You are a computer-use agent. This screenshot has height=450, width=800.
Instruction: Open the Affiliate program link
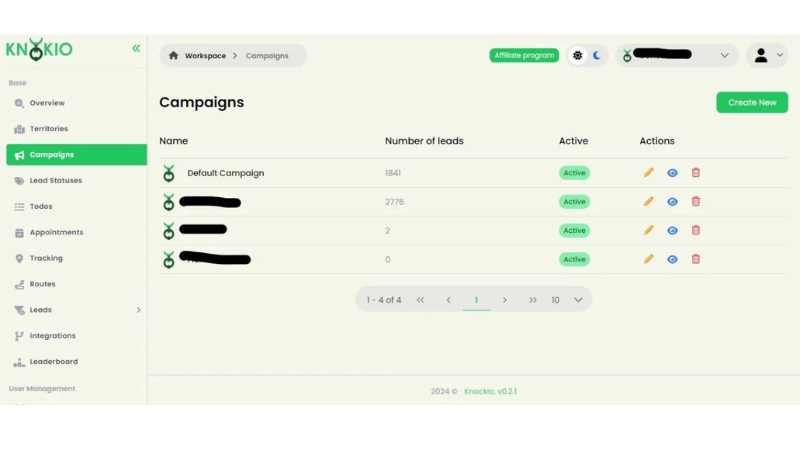524,56
